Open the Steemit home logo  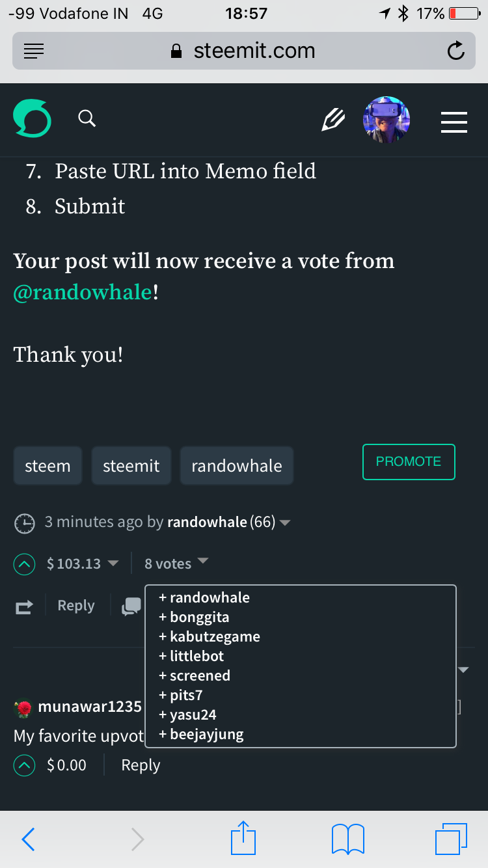click(32, 118)
